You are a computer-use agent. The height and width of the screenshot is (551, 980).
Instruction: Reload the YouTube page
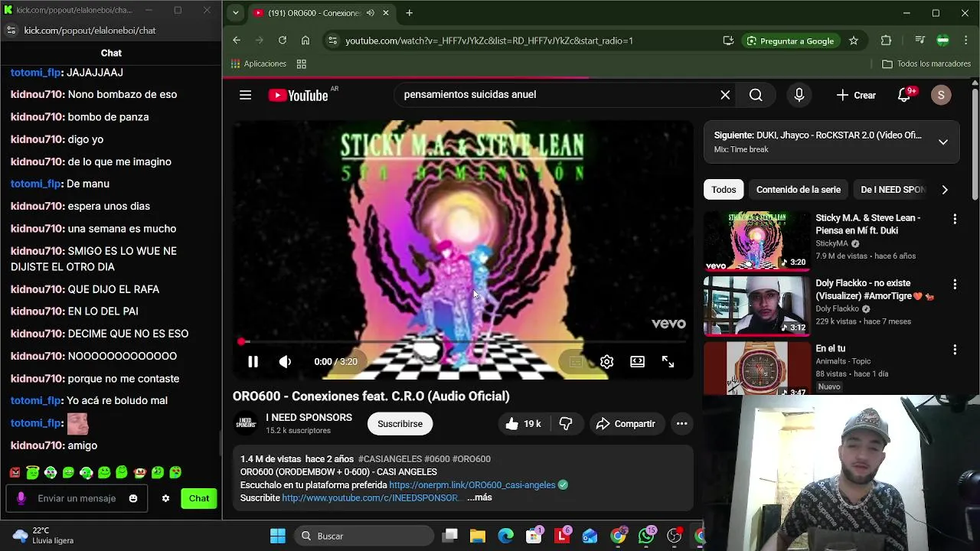coord(283,41)
